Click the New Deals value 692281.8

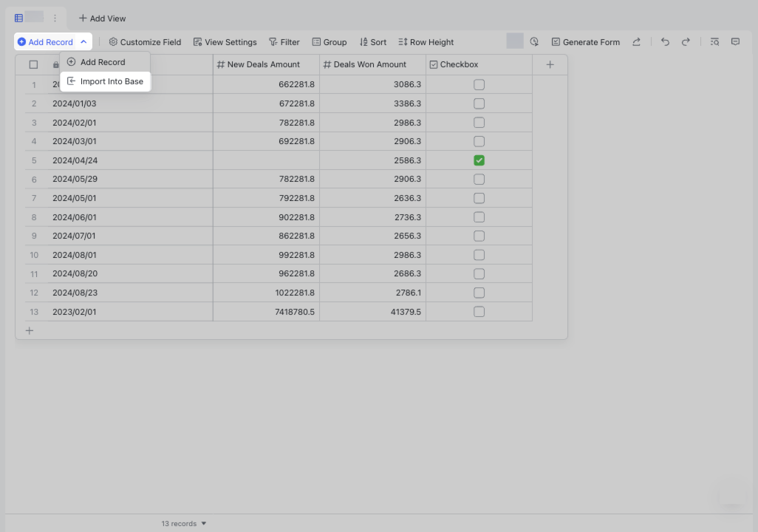click(x=266, y=141)
